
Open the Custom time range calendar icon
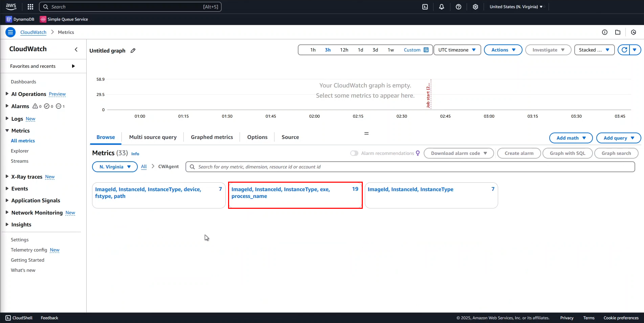coord(426,49)
